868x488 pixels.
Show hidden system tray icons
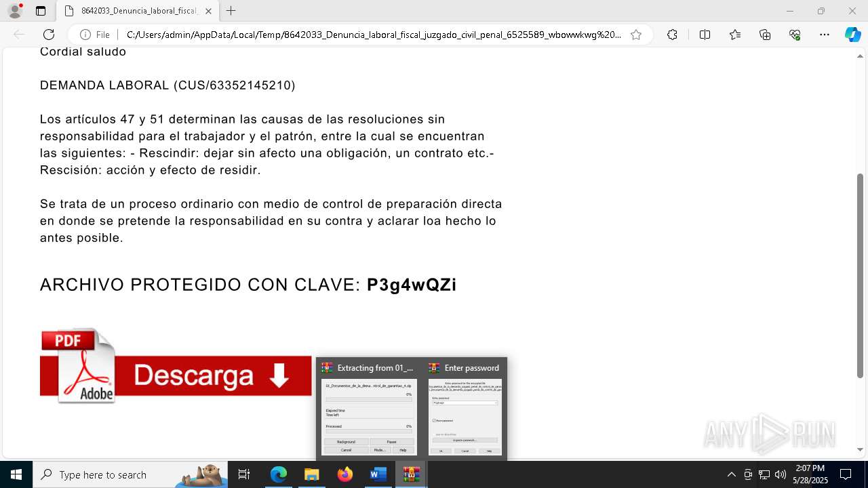(731, 474)
